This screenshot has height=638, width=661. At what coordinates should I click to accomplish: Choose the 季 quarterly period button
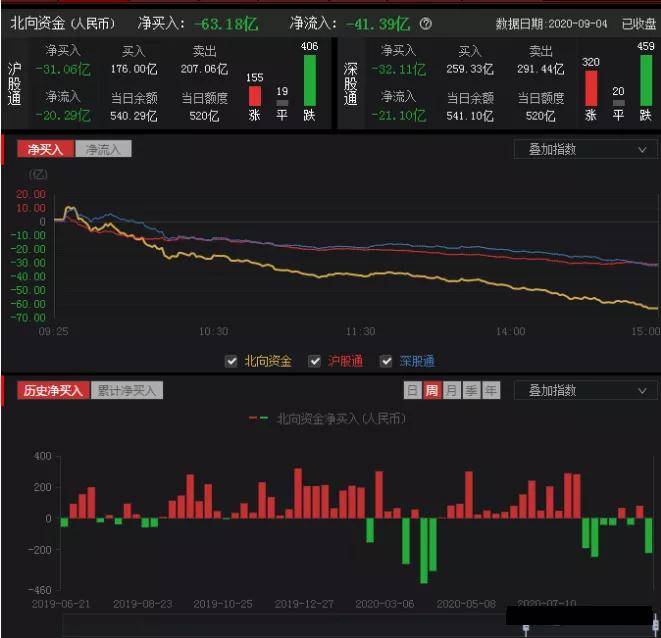pos(471,391)
